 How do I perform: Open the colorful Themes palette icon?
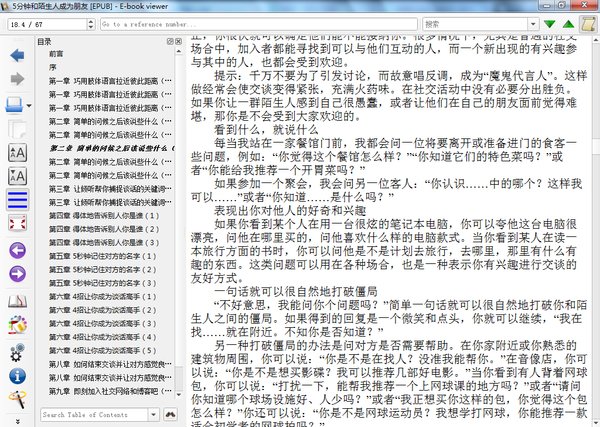17,325
